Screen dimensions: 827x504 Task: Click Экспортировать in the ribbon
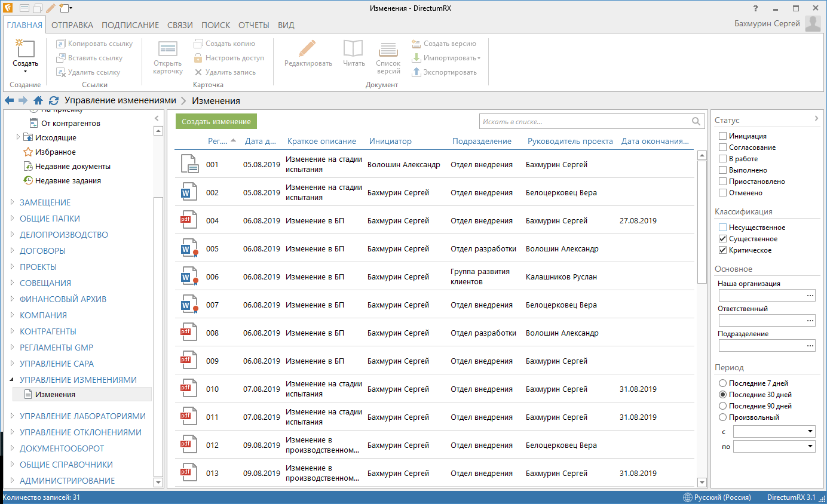point(445,72)
